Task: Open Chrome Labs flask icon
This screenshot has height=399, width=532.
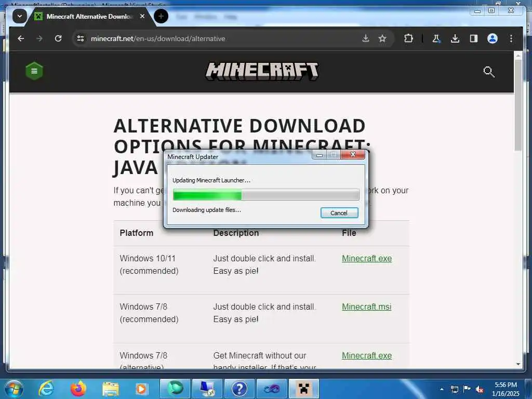Action: [x=436, y=38]
